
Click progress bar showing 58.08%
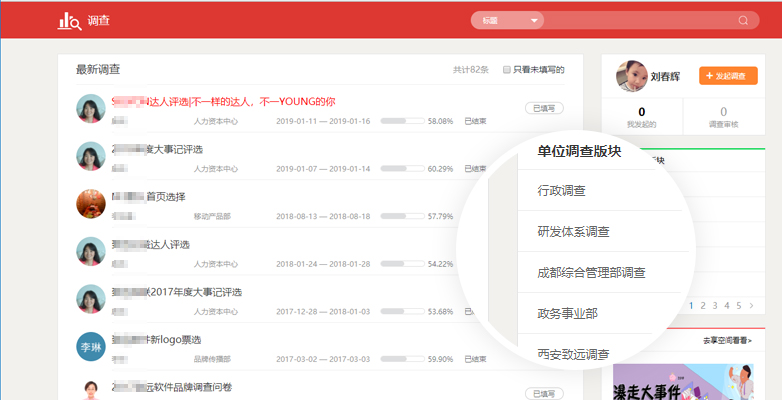[x=401, y=121]
